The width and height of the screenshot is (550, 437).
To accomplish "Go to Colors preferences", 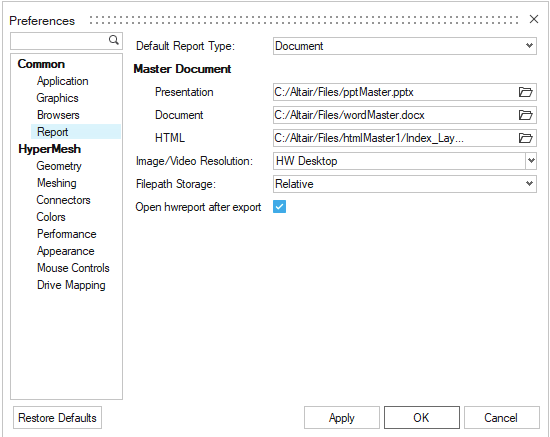I will (x=51, y=217).
